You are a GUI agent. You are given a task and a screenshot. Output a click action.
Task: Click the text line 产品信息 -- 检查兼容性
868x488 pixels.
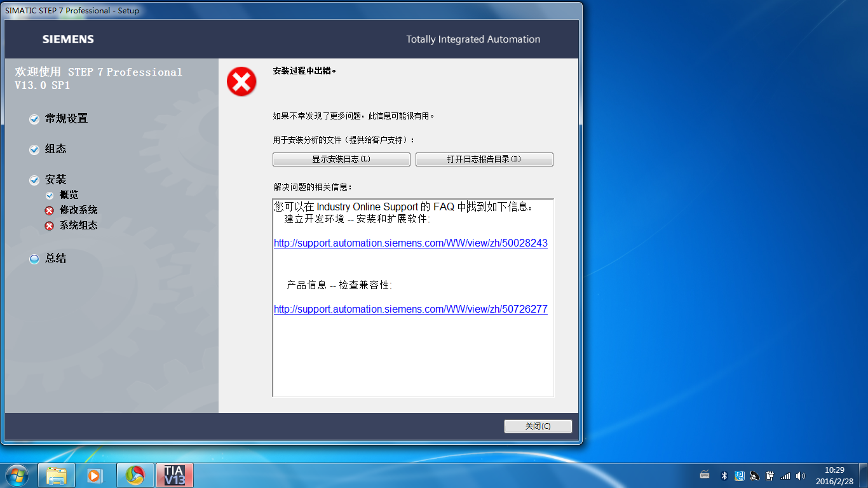[x=339, y=285]
